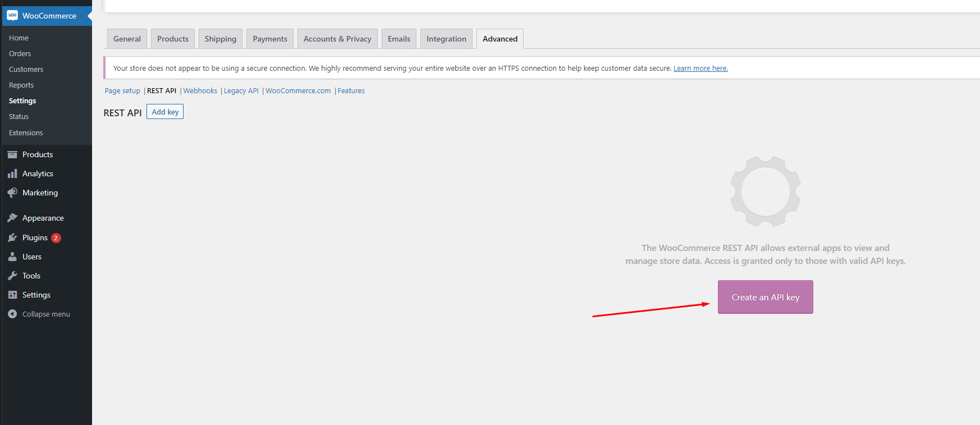Image resolution: width=980 pixels, height=425 pixels.
Task: Click the 'WooCommerce REST API allows' description text
Action: pyautogui.click(x=766, y=254)
